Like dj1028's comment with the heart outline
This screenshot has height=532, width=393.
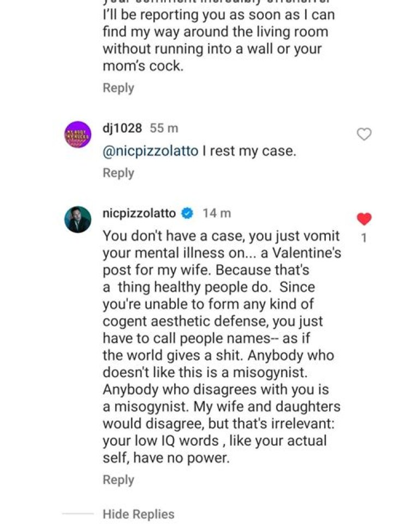(364, 134)
